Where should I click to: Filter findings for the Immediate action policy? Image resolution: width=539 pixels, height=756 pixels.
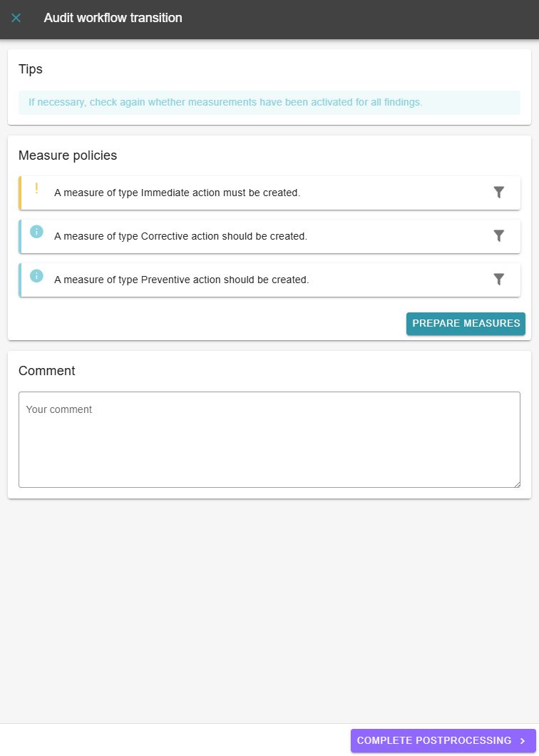[499, 193]
